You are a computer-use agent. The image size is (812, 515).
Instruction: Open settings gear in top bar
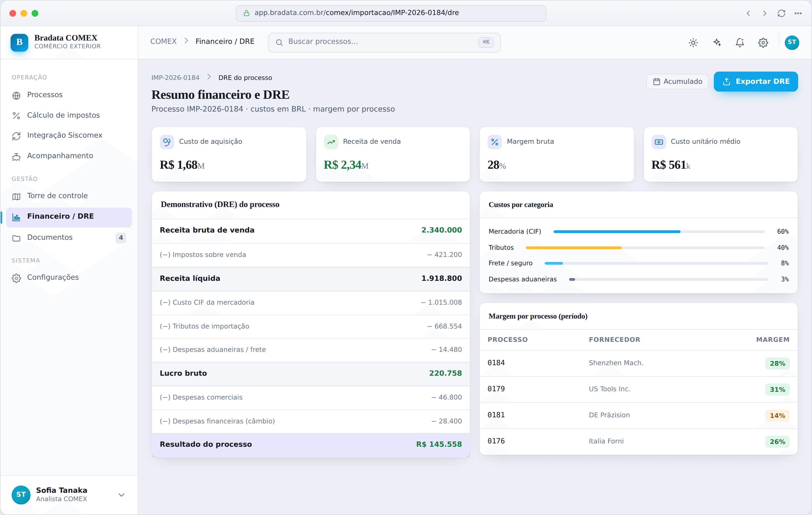click(x=763, y=42)
